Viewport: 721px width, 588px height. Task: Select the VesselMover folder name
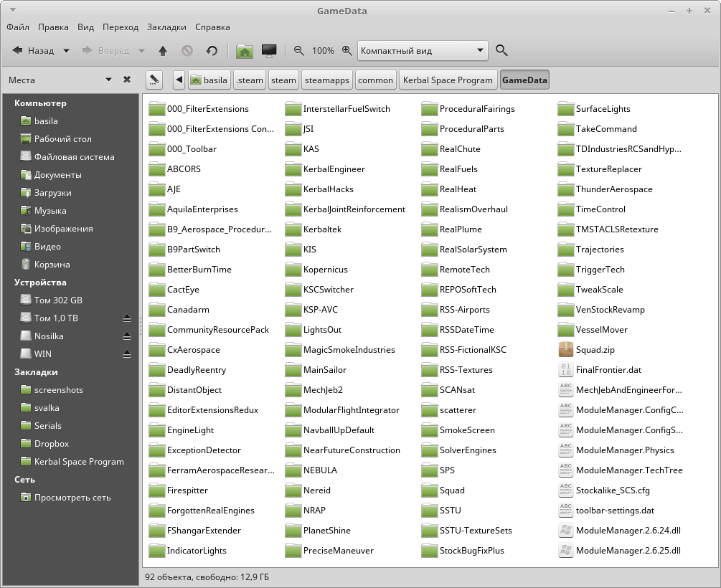click(x=601, y=330)
